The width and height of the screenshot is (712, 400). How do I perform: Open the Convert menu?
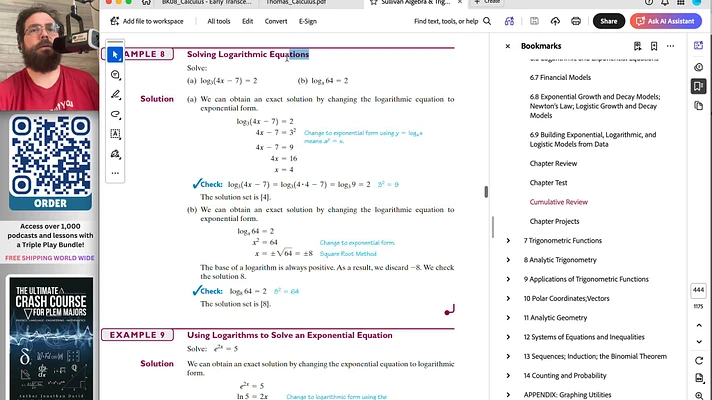[x=276, y=21]
